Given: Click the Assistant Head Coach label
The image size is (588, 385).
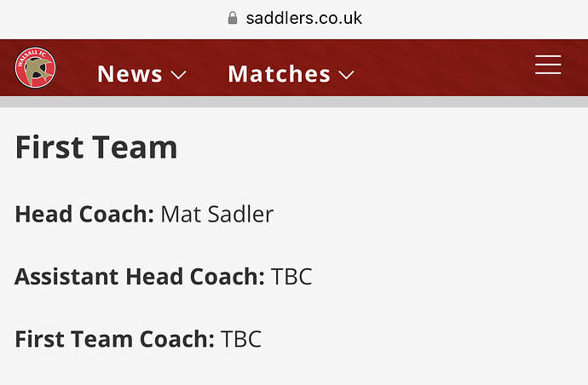Looking at the screenshot, I should coord(140,277).
